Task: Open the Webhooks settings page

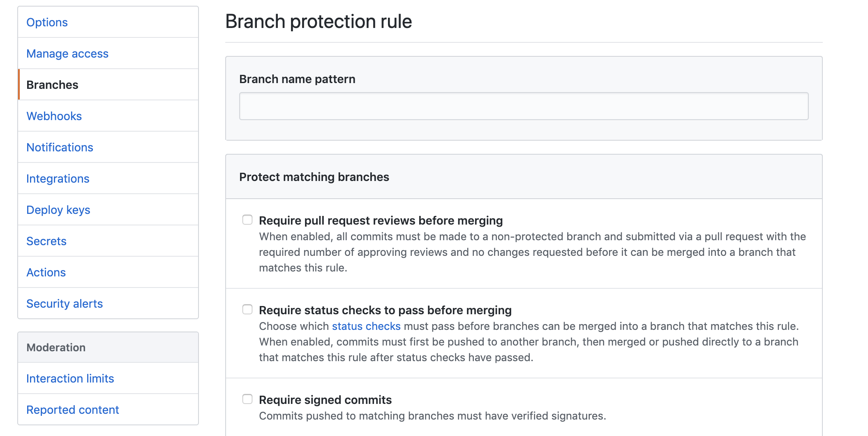Action: (54, 116)
